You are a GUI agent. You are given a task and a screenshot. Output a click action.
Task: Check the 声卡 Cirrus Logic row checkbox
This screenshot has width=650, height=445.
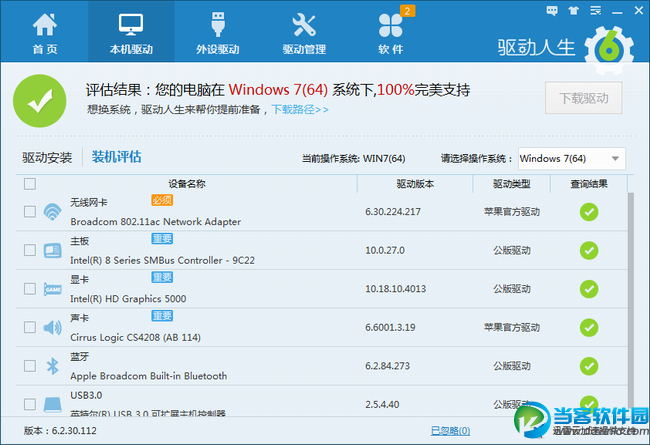(x=30, y=327)
